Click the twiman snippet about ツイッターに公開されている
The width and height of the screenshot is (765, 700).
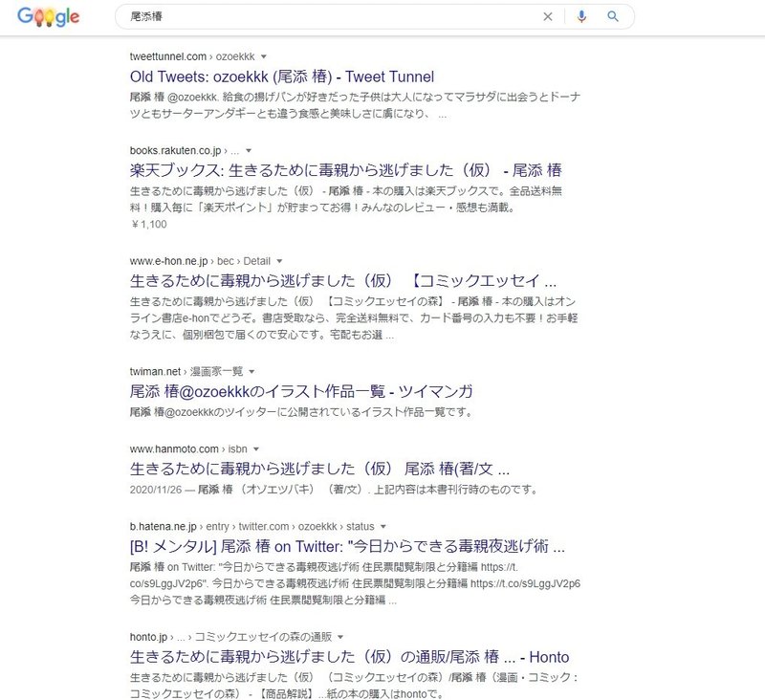tap(302, 413)
